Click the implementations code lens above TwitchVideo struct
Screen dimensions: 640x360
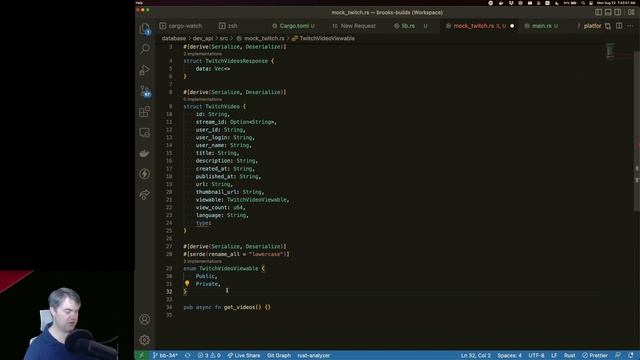tap(202, 99)
